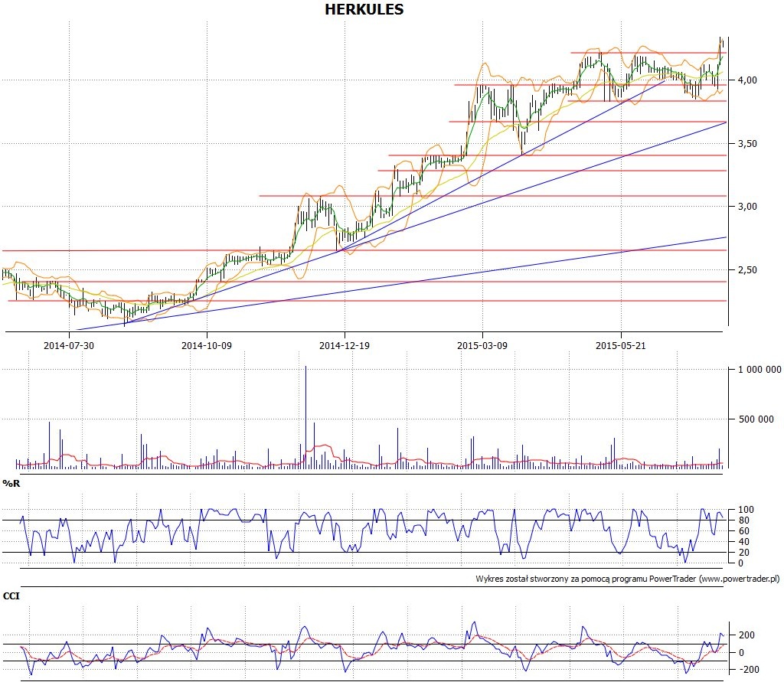Click the CCI indicator heading
The width and height of the screenshot is (784, 682).
tap(11, 596)
